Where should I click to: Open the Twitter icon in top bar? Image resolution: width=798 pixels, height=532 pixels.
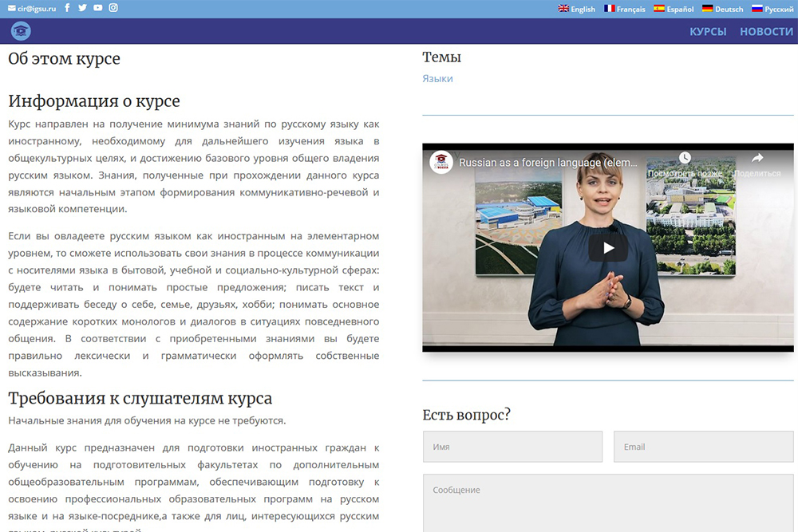[82, 8]
